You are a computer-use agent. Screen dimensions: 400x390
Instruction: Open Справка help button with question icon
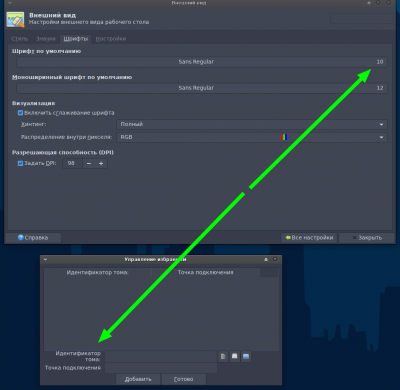pos(33,238)
